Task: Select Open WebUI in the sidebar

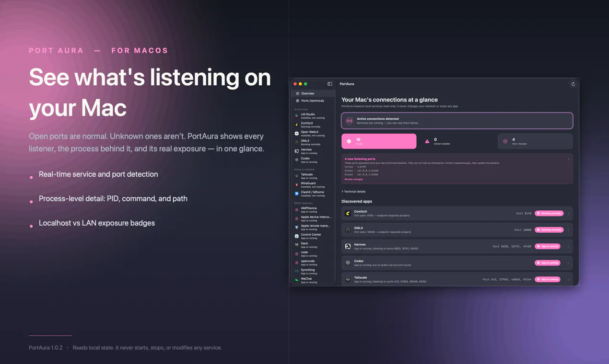Action: 313,134
